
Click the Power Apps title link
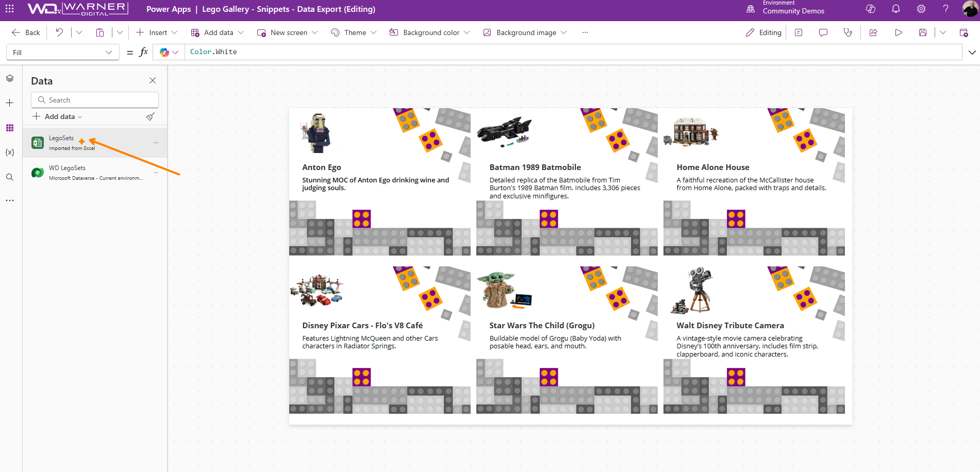tap(169, 9)
